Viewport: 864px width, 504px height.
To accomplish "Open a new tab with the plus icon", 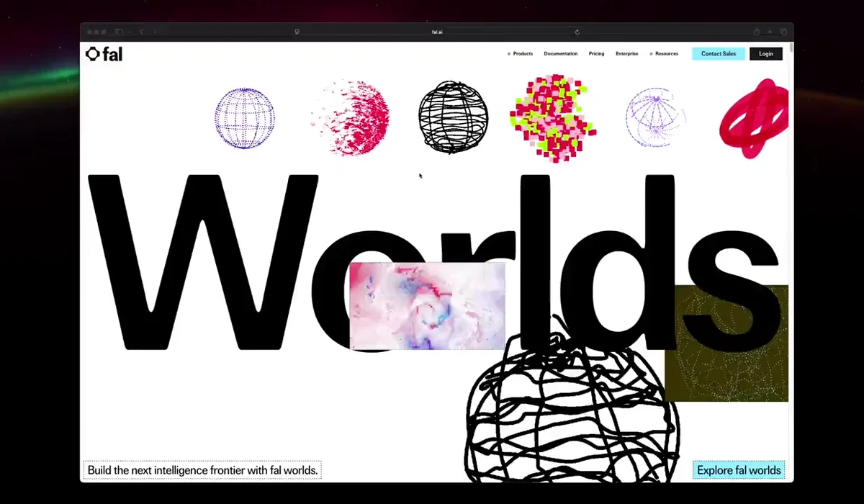I will pyautogui.click(x=770, y=32).
